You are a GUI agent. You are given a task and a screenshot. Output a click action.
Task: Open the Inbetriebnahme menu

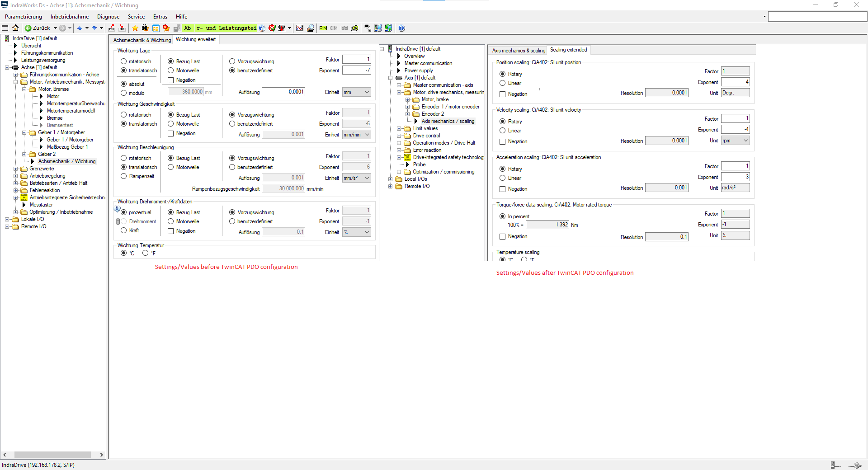[70, 17]
